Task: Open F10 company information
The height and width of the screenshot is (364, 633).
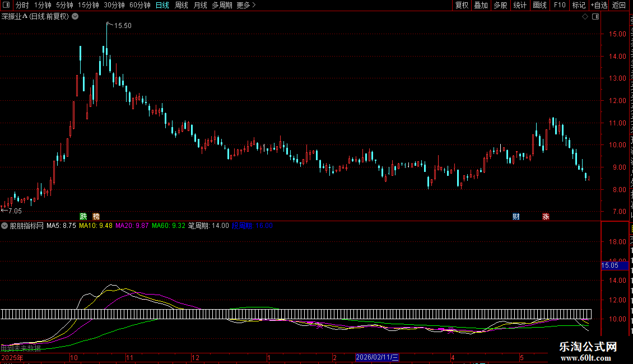Action: 560,5
